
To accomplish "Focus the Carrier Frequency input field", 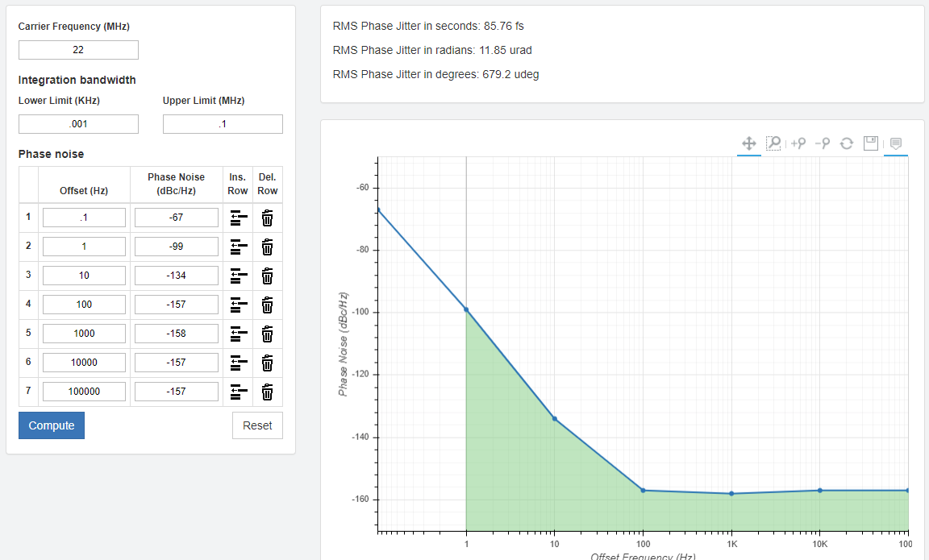I will (x=78, y=50).
